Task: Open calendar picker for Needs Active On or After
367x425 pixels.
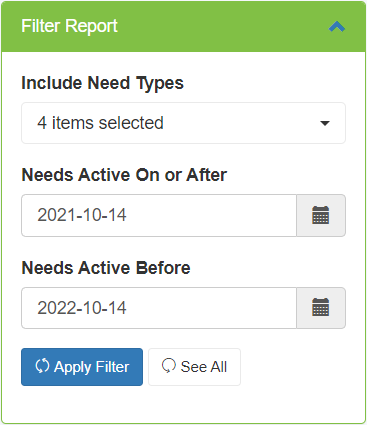Action: [321, 215]
